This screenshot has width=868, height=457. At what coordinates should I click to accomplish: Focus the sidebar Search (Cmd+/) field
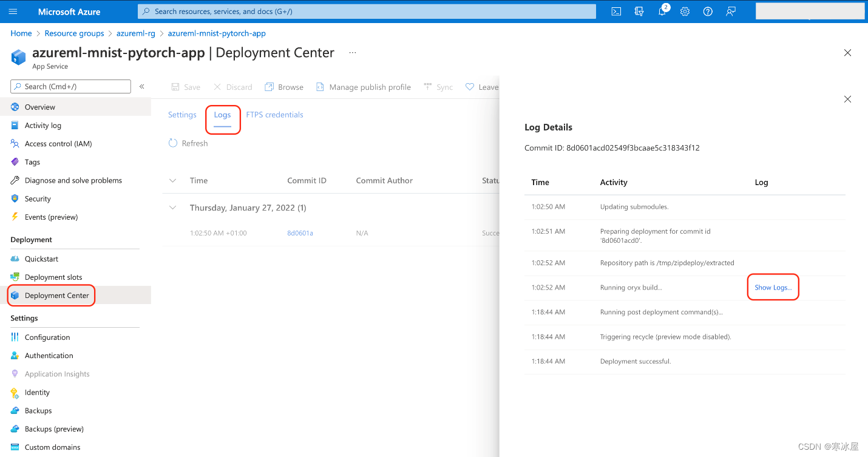click(70, 86)
